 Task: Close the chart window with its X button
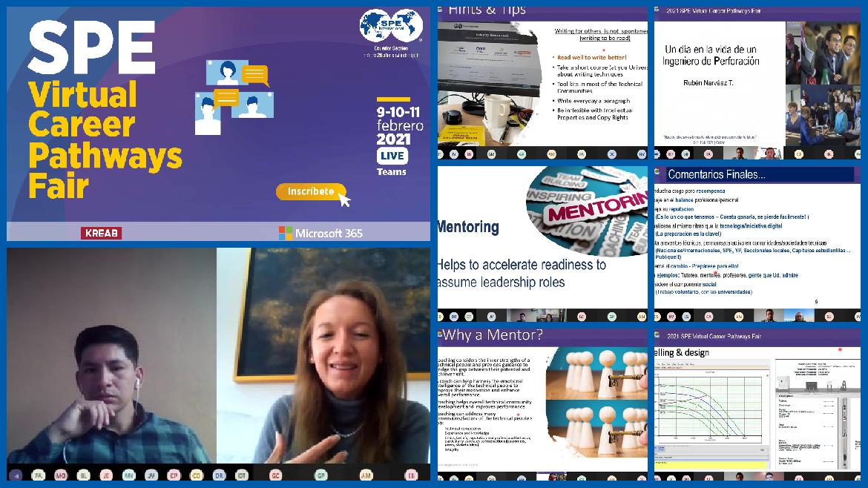point(767,376)
